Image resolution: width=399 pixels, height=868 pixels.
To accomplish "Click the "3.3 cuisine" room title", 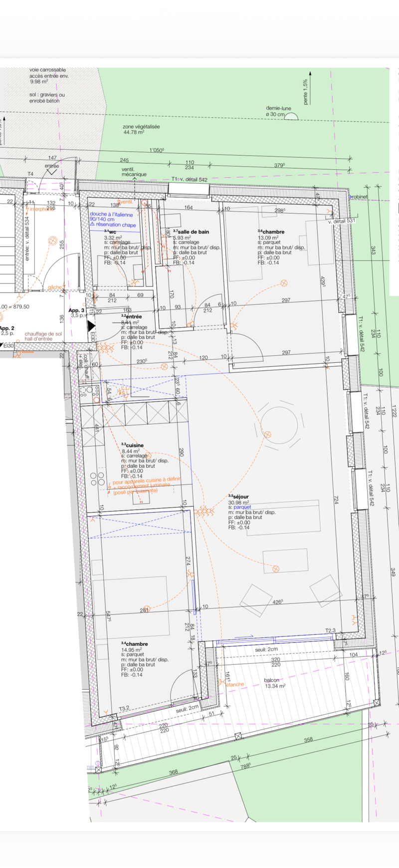I will [132, 445].
